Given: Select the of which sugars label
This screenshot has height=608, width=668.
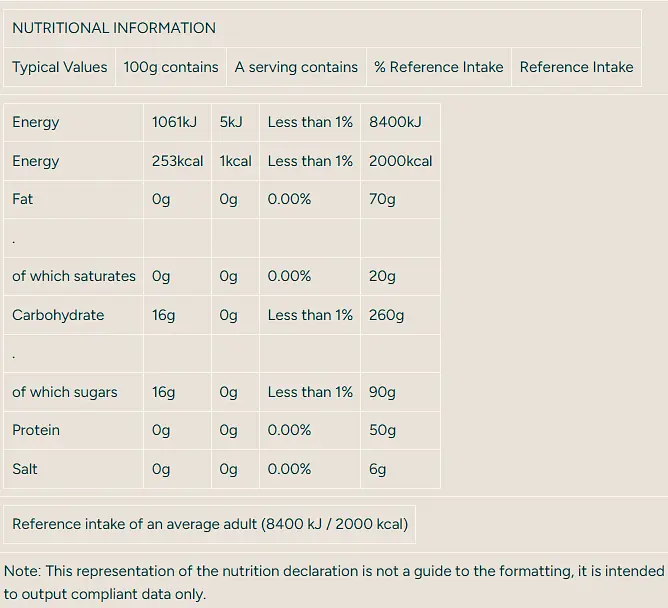Looking at the screenshot, I should pos(65,392).
